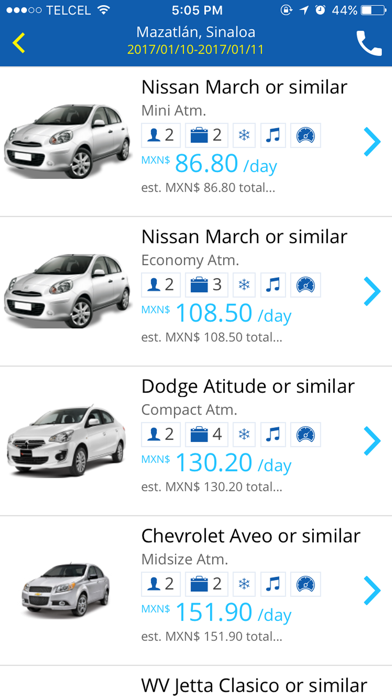
Task: Open Chevrolet Aveo details via chevron
Action: [372, 590]
